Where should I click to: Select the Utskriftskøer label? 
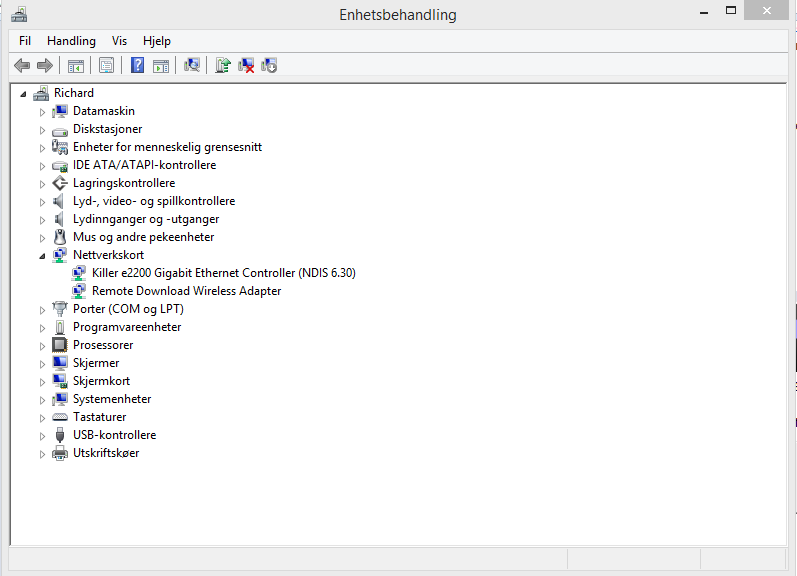click(x=106, y=453)
